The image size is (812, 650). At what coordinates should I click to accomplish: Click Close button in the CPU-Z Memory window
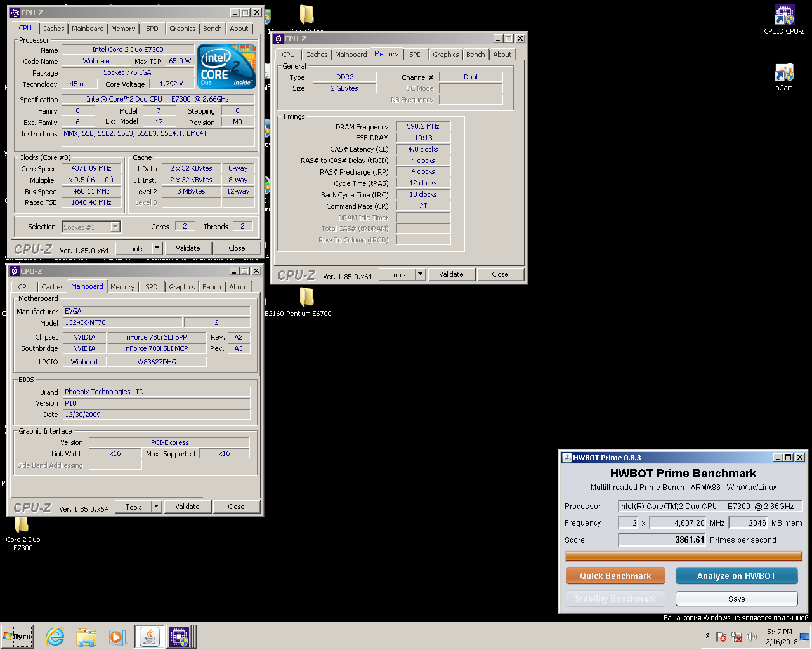coord(500,274)
